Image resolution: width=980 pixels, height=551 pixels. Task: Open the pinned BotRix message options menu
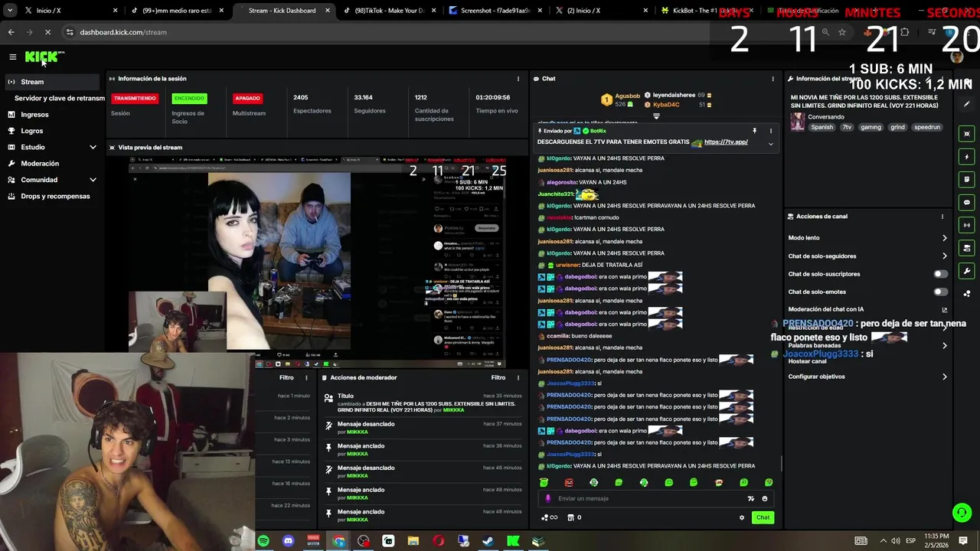[771, 131]
